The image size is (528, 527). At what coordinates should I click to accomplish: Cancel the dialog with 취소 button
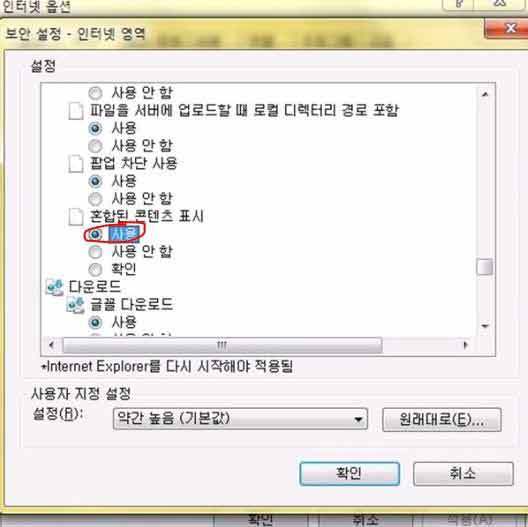click(x=463, y=473)
